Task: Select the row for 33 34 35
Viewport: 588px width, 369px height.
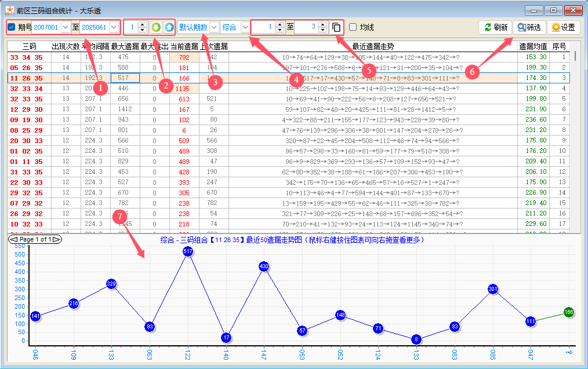Action: 27,57
